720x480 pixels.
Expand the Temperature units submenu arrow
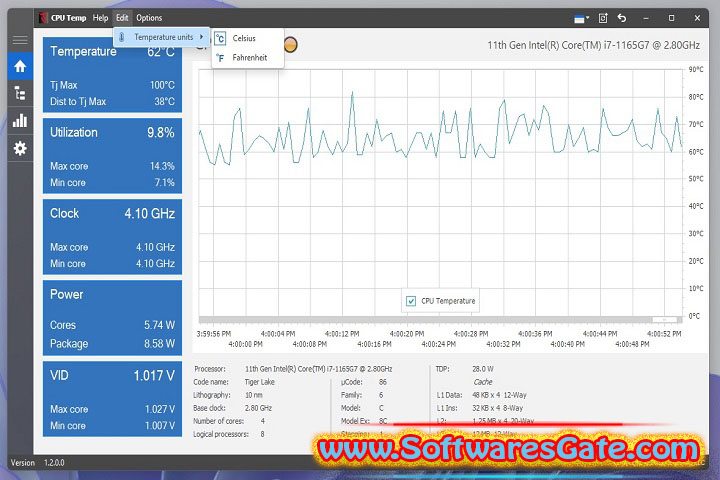(201, 37)
